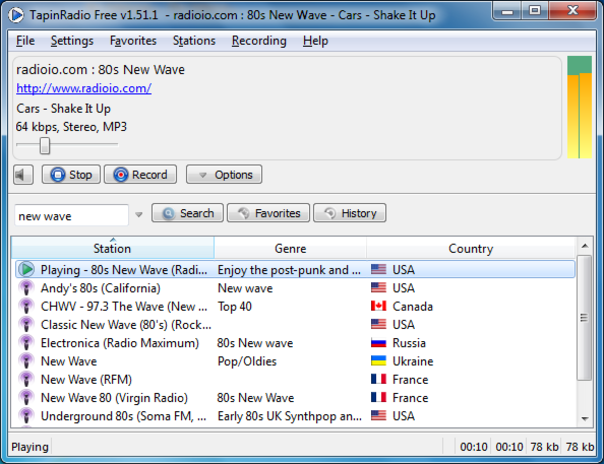Open the Help menu
This screenshot has height=464, width=604.
pyautogui.click(x=315, y=41)
